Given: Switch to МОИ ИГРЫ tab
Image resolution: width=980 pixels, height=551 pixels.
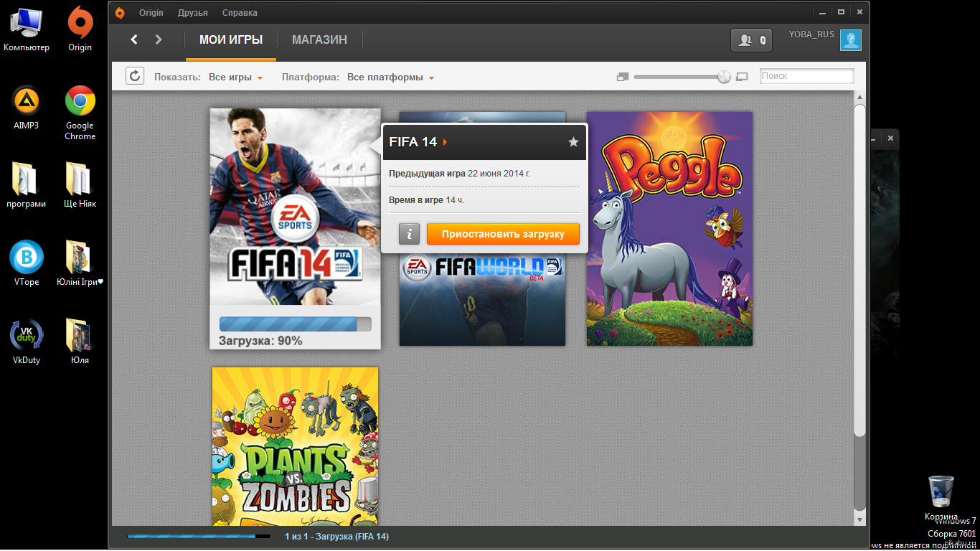Looking at the screenshot, I should (x=231, y=40).
